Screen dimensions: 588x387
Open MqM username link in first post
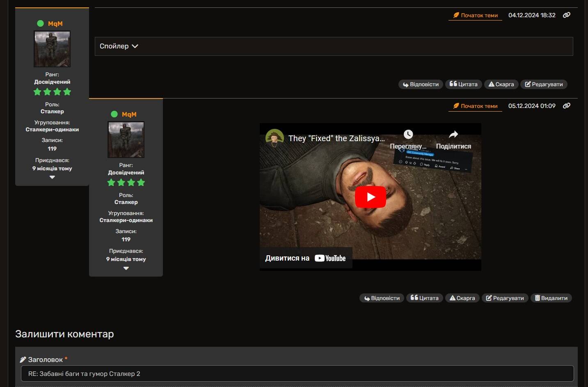[x=55, y=24]
